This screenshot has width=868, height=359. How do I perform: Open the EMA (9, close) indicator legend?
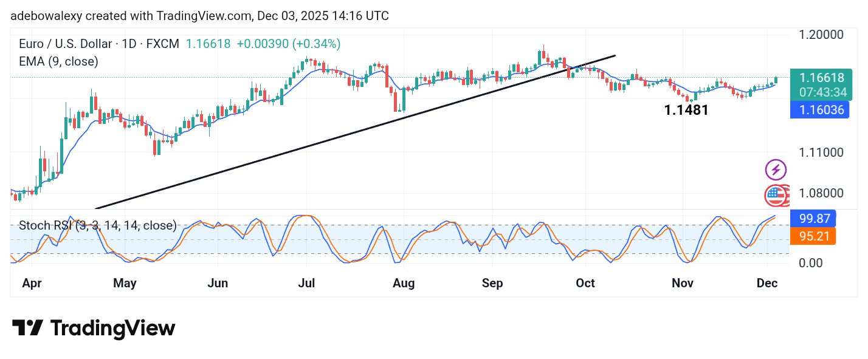coord(58,61)
